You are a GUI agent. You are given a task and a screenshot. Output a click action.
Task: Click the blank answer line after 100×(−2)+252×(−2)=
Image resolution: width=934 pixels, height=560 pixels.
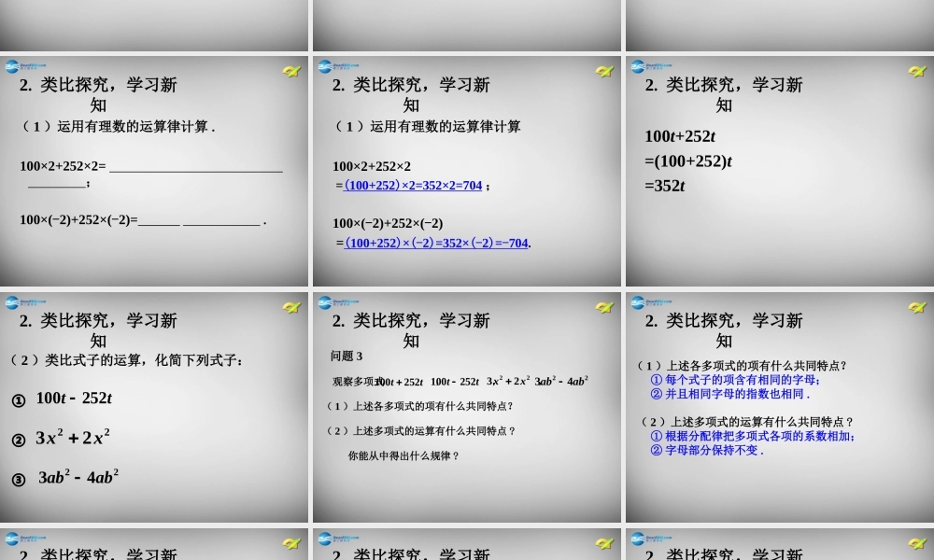click(200, 224)
